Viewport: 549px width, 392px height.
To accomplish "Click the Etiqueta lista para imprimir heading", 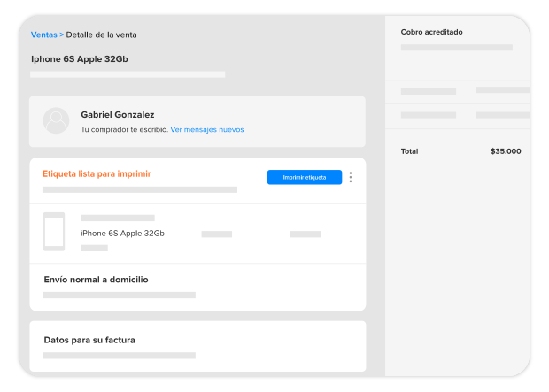I will tap(97, 173).
